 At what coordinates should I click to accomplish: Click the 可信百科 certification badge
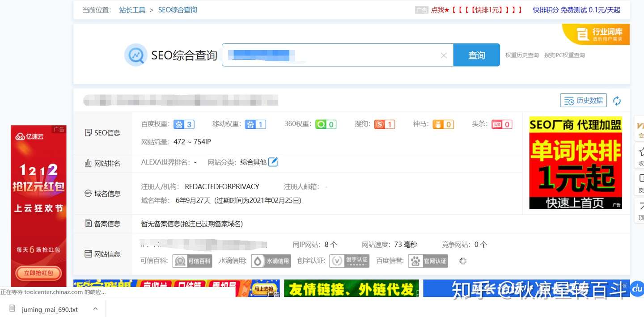192,261
